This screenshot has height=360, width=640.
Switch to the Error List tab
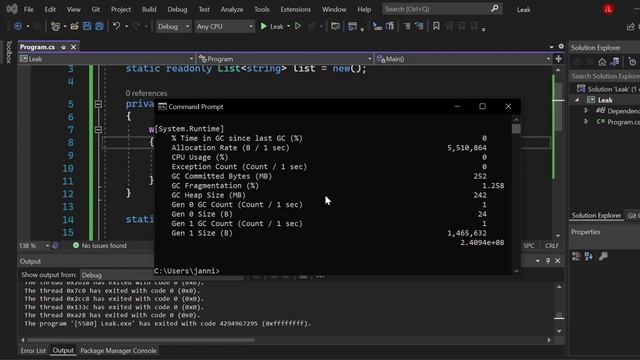point(33,351)
